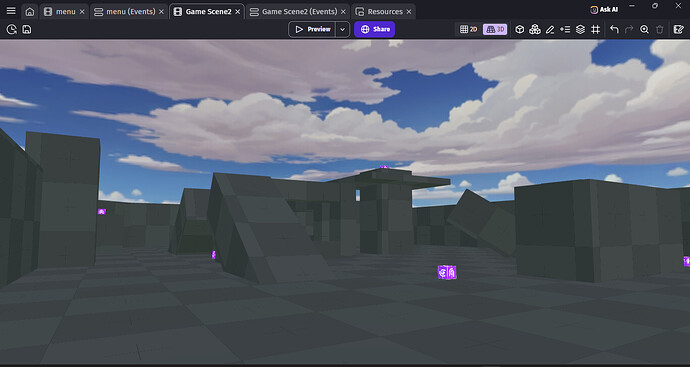The image size is (690, 367).
Task: Undo the last scene change
Action: tap(614, 29)
